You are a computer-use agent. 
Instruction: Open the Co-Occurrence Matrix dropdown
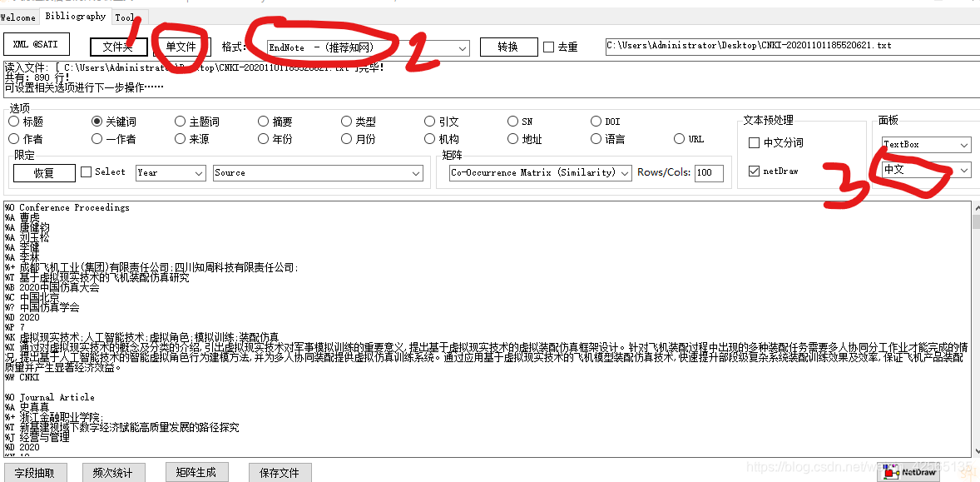coord(541,172)
